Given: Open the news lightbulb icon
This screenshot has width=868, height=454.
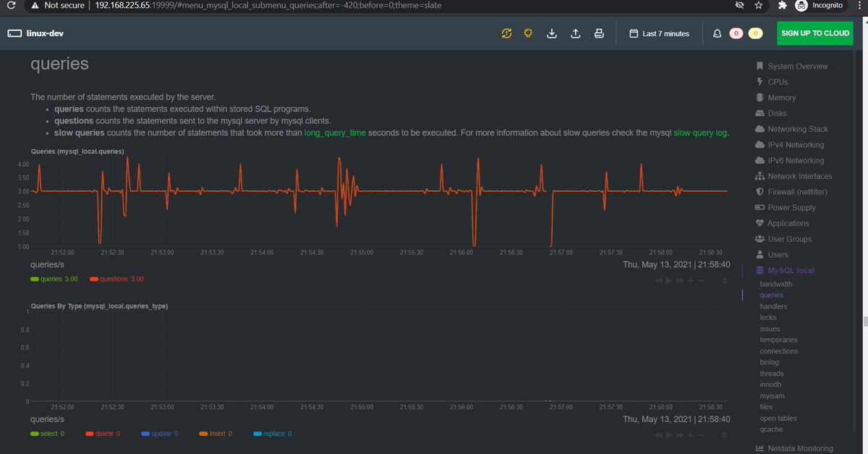Looking at the screenshot, I should (x=527, y=33).
